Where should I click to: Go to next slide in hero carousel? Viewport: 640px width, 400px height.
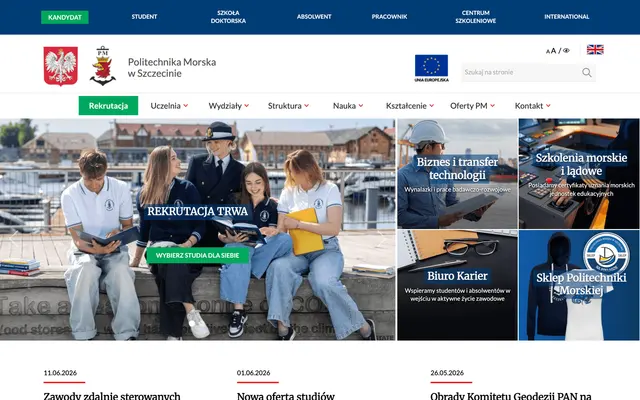click(x=381, y=238)
